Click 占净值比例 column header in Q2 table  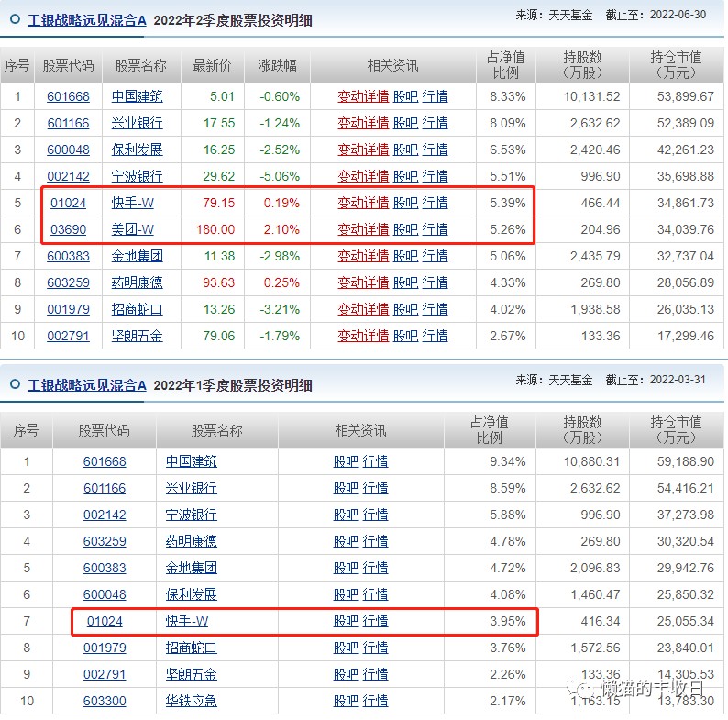(505, 65)
